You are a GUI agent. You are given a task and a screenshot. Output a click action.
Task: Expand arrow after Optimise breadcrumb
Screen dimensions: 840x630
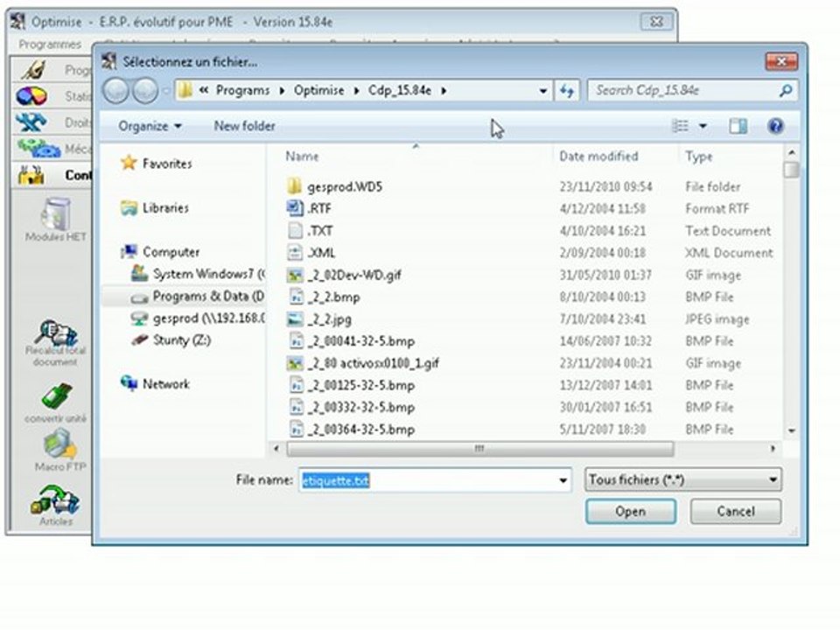point(356,90)
